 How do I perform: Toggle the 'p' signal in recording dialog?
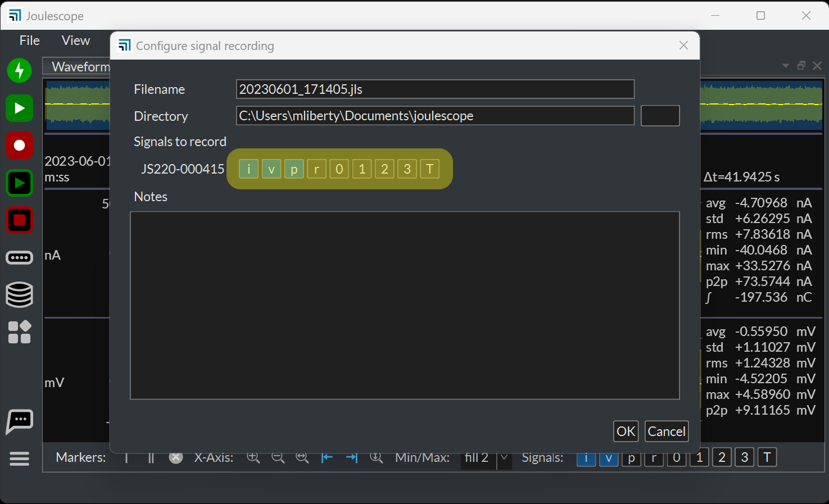point(294,169)
